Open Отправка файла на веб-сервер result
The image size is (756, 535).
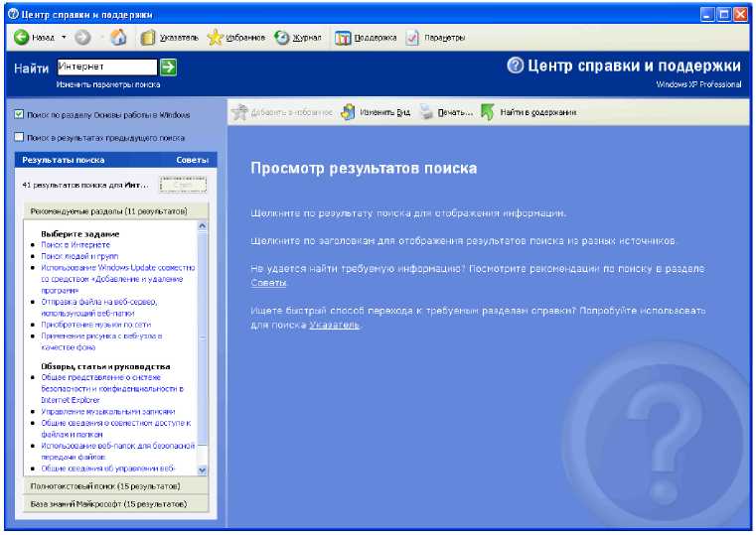pos(99,308)
